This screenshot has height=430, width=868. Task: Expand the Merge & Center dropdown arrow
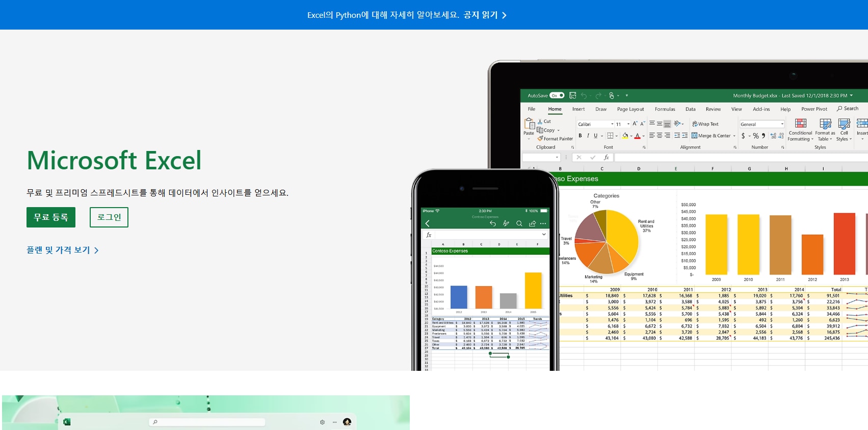[734, 136]
